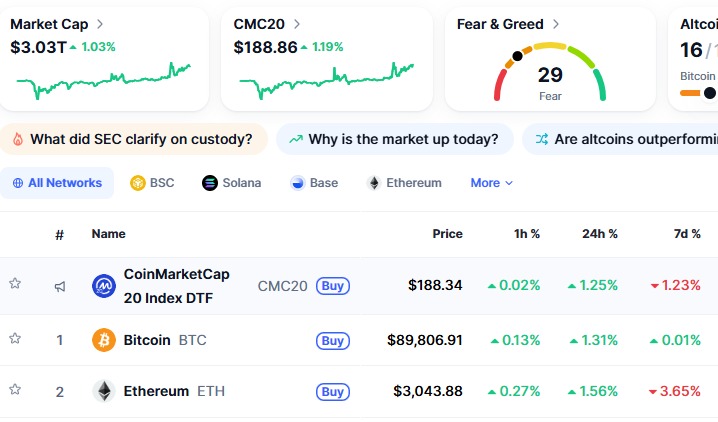Click the Ethereum coin logo in table
The width and height of the screenshot is (718, 422).
(104, 391)
